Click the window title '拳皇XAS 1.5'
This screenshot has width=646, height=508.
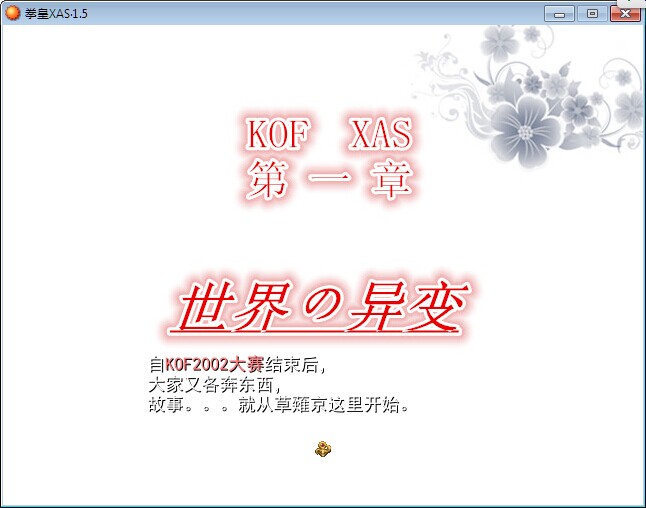tap(56, 14)
